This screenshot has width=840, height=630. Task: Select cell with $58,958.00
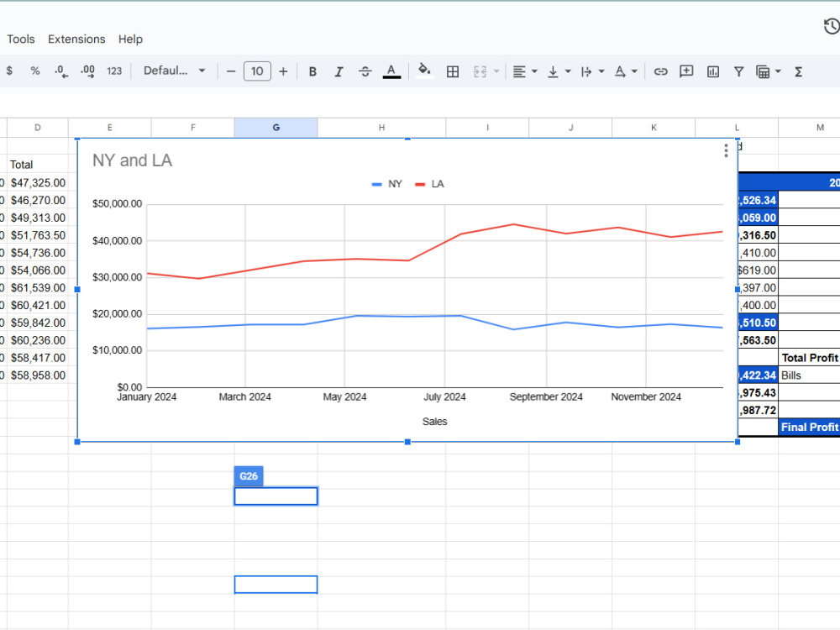[x=38, y=375]
